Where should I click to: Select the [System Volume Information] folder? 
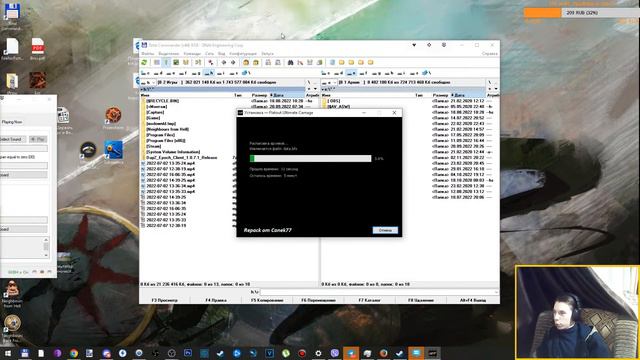173,152
